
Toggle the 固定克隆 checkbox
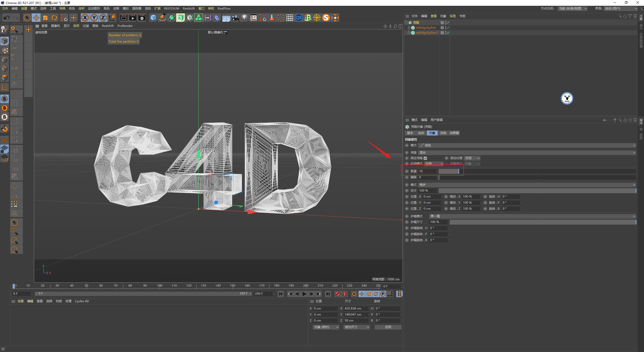click(425, 158)
